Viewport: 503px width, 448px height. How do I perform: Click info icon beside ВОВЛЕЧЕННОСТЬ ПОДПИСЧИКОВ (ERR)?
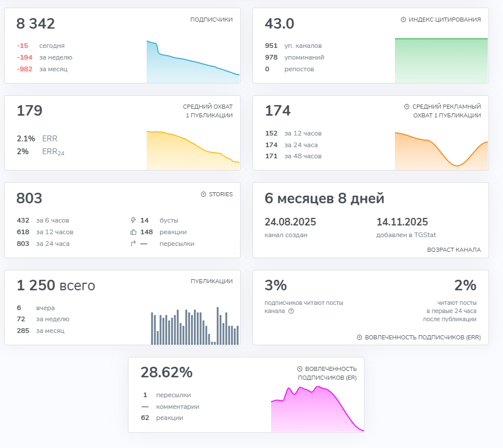[x=359, y=338]
